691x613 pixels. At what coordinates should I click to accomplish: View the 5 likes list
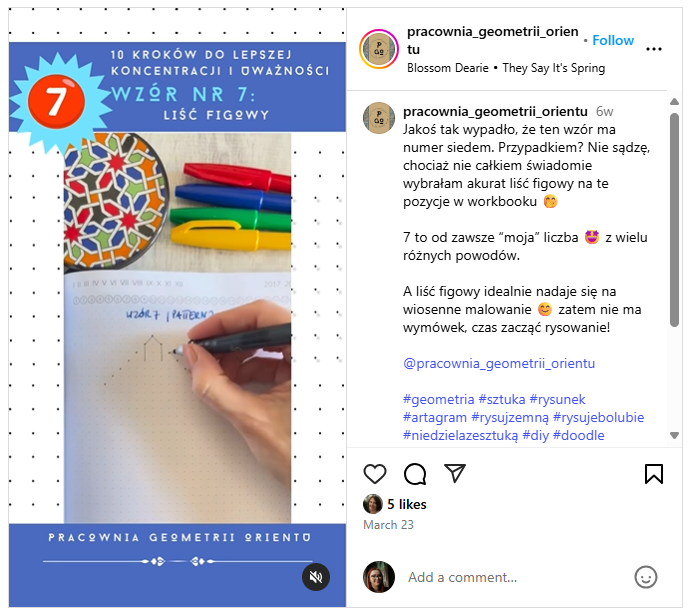[x=407, y=504]
